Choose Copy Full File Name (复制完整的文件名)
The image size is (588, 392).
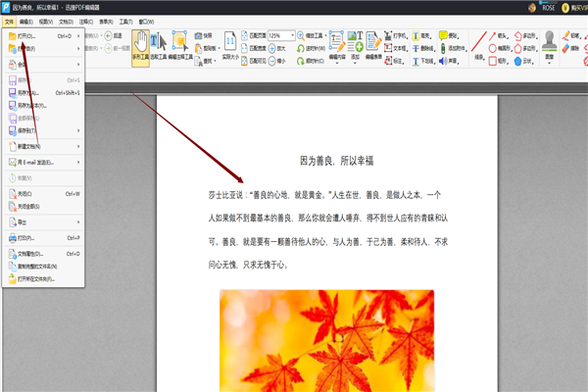coord(44,267)
